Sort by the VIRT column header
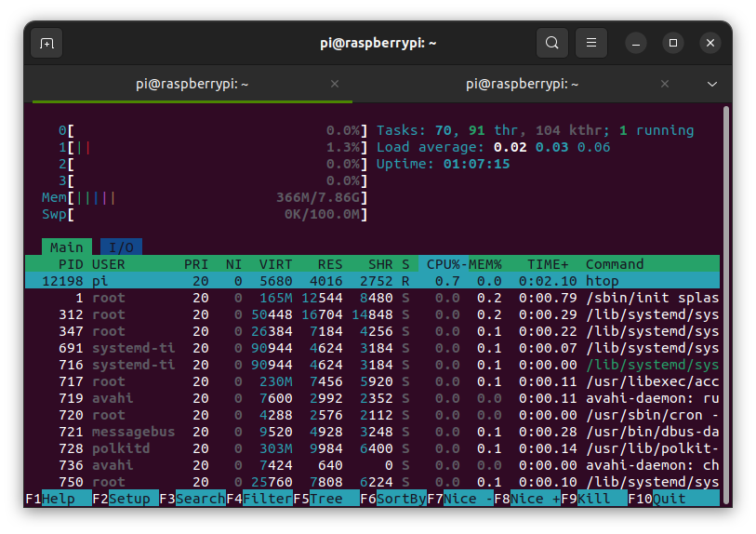756x534 pixels. click(x=276, y=264)
